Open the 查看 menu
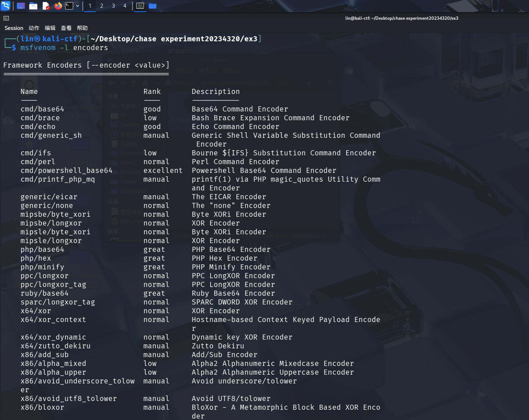Viewport: 529px width, 420px height. pos(66,28)
